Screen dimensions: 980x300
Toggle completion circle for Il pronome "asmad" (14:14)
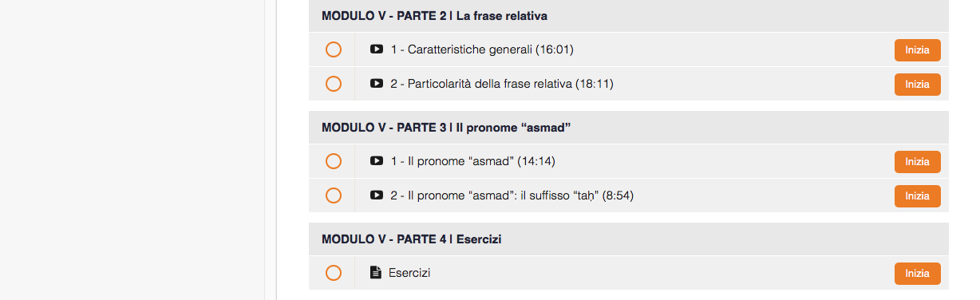(x=334, y=161)
